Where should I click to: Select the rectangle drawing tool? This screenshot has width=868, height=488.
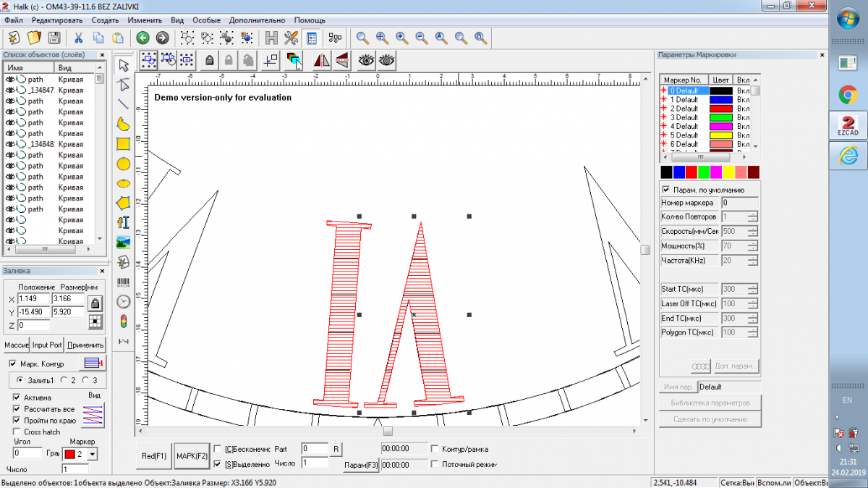click(x=124, y=144)
